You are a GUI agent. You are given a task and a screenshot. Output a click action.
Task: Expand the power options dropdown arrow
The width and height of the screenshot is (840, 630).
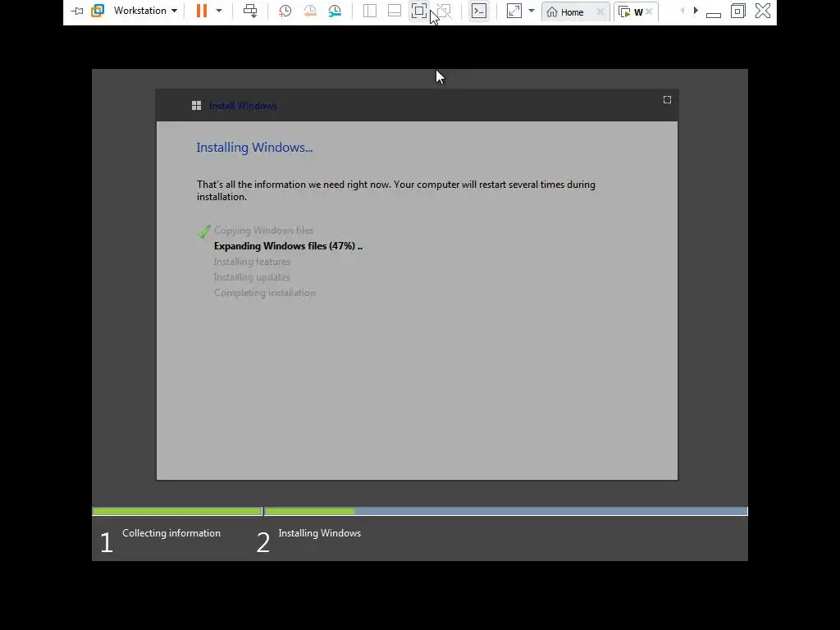(x=219, y=11)
